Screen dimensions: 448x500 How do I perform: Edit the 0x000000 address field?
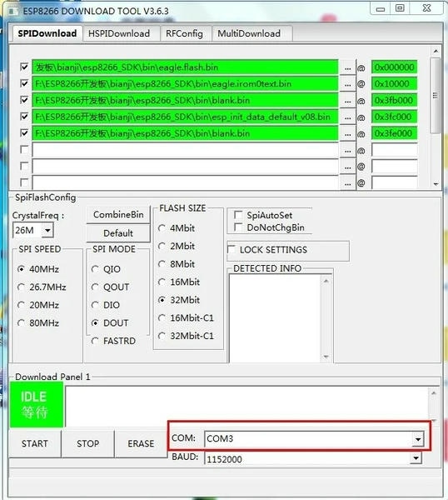click(x=394, y=67)
